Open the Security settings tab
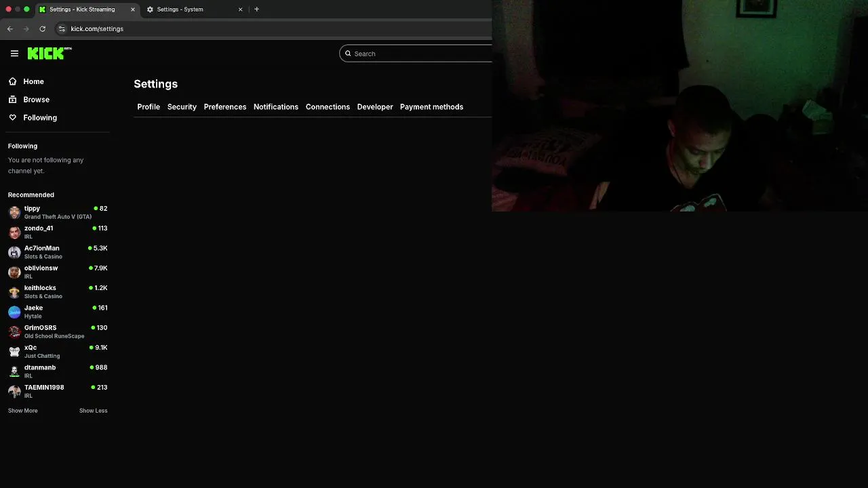 182,106
